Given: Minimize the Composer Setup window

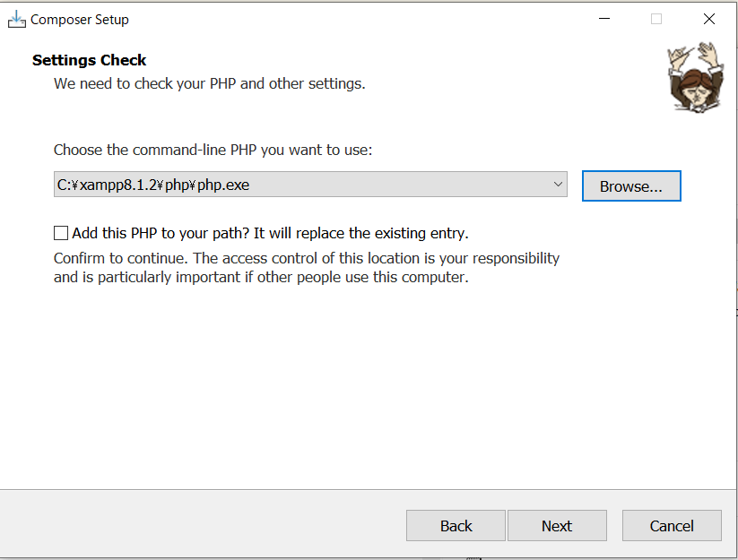Looking at the screenshot, I should point(603,19).
